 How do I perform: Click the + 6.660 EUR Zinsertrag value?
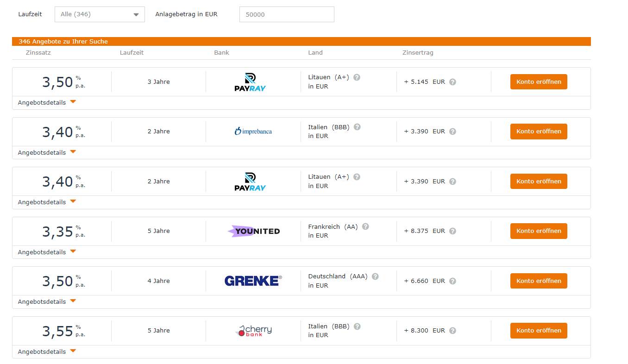tap(424, 281)
